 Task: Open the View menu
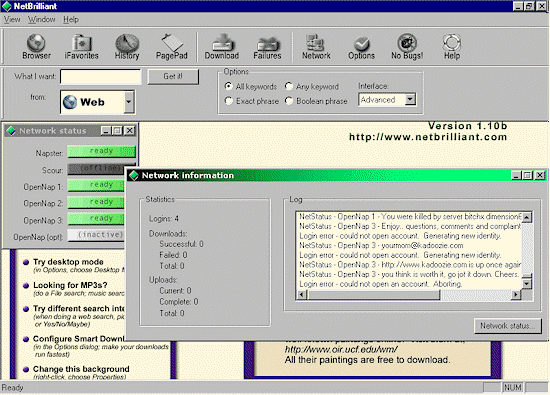point(12,19)
